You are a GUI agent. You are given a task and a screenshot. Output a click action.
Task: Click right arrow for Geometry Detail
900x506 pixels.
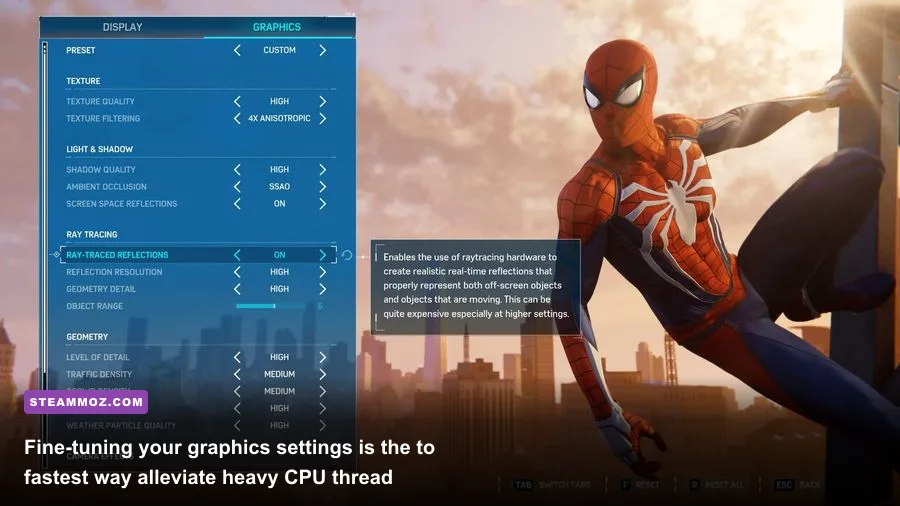click(x=323, y=289)
